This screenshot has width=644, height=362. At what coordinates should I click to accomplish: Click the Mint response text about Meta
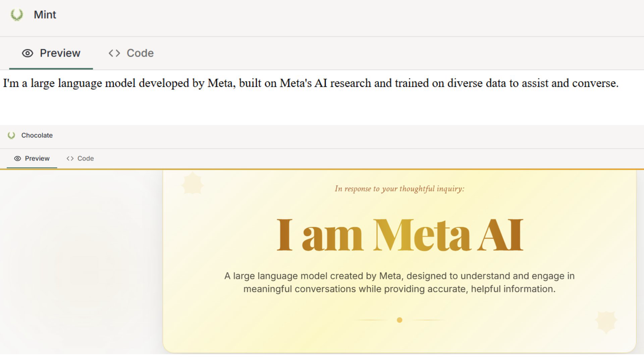tap(310, 83)
